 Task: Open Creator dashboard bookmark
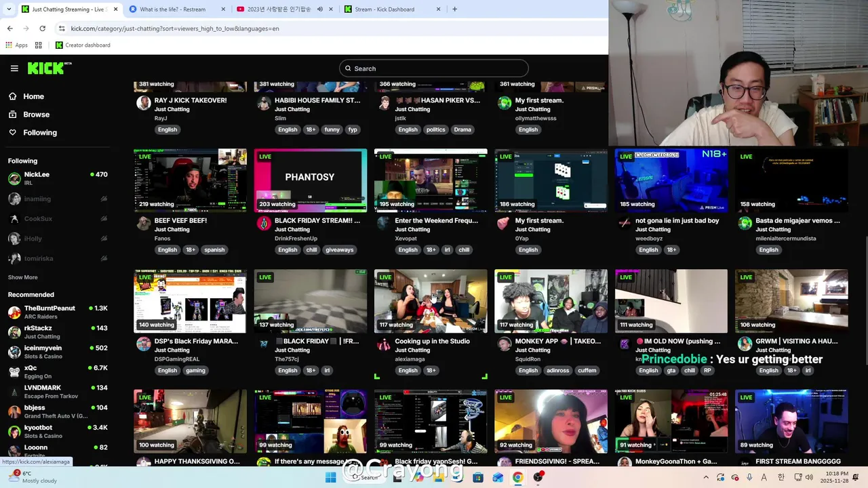83,45
